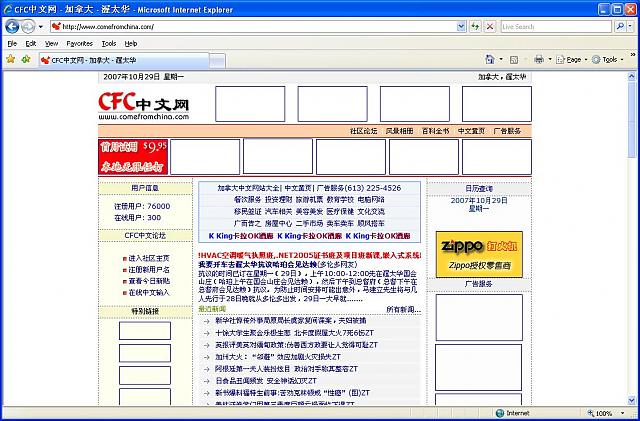Select the CFC中文网 browser tab
This screenshot has height=421, width=640.
click(124, 60)
